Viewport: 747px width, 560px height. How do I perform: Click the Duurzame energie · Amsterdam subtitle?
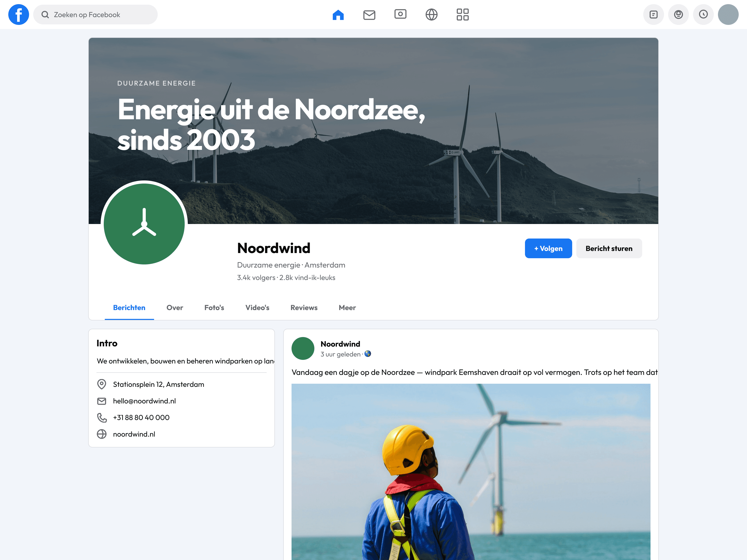pos(291,265)
